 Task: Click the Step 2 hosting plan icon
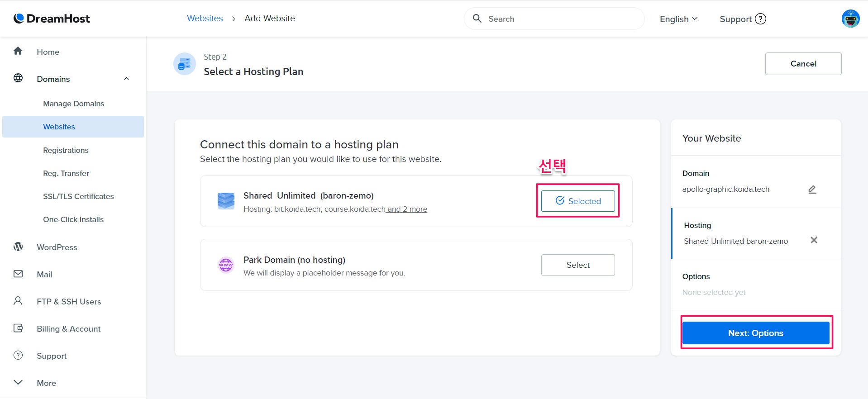pyautogui.click(x=185, y=64)
